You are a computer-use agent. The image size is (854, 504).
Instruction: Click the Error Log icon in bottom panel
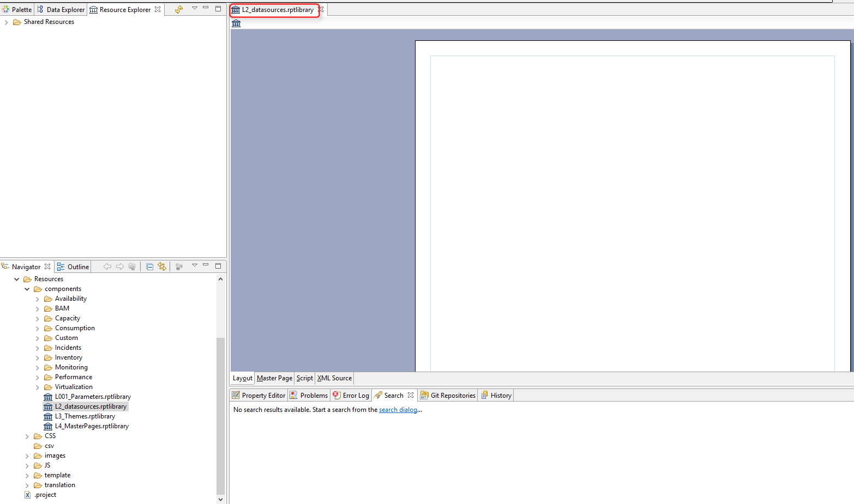point(335,395)
